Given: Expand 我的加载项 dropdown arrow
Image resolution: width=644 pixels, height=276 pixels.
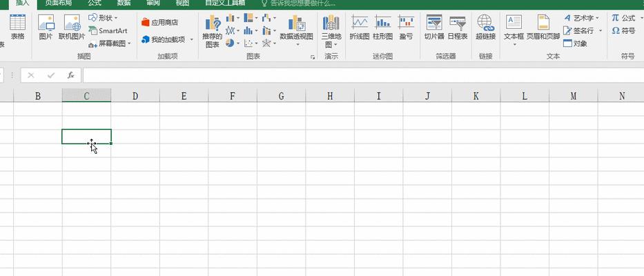Looking at the screenshot, I should pos(191,40).
